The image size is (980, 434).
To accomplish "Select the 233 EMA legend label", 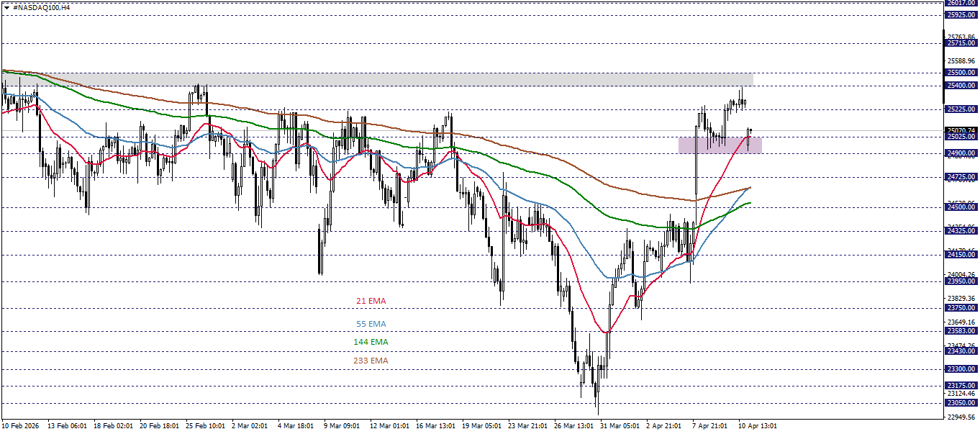I will tap(372, 360).
